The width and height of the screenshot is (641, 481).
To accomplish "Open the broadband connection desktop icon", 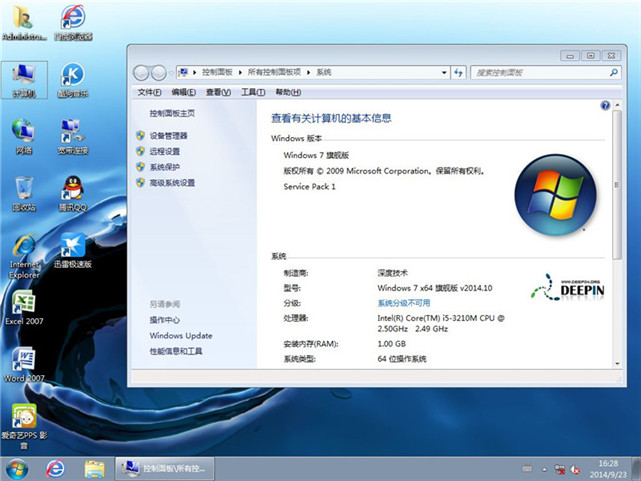I will (73, 136).
